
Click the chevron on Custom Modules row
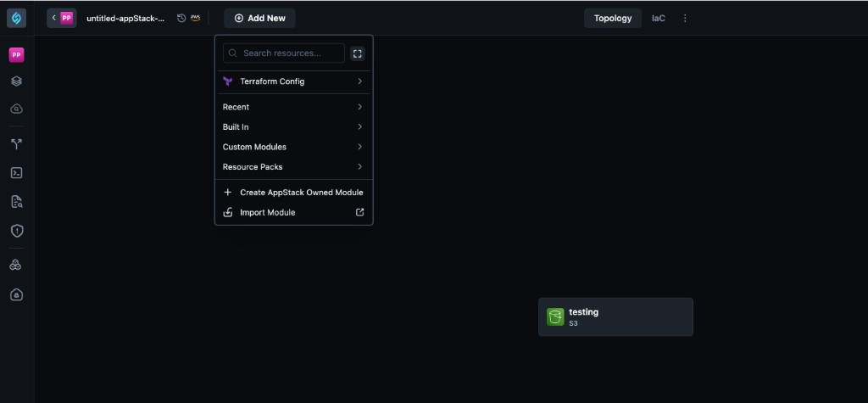coord(359,147)
